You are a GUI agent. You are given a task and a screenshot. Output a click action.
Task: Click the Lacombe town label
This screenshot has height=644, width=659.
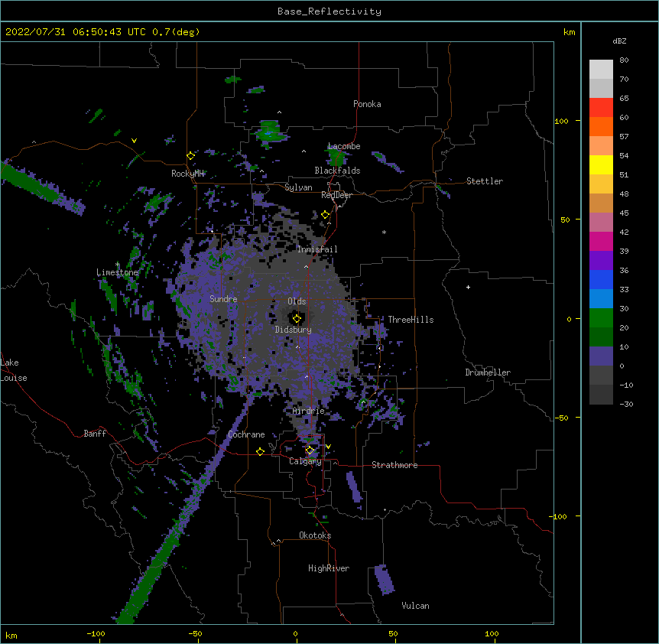(x=344, y=146)
